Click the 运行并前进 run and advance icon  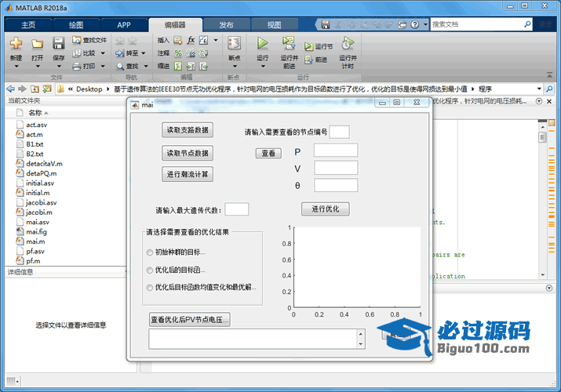(x=289, y=43)
